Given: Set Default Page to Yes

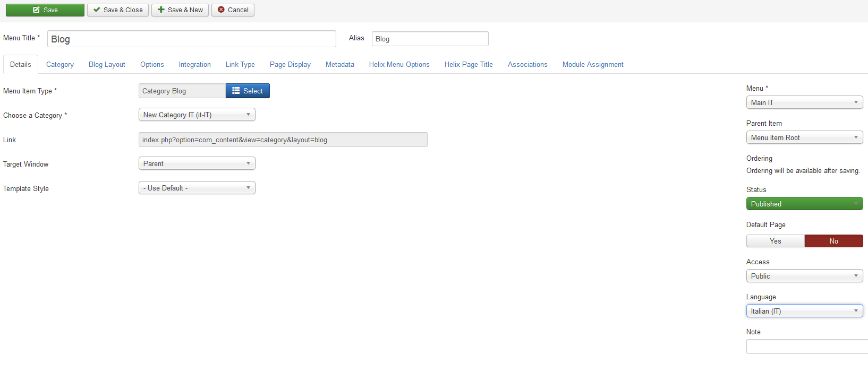Looking at the screenshot, I should [x=775, y=241].
